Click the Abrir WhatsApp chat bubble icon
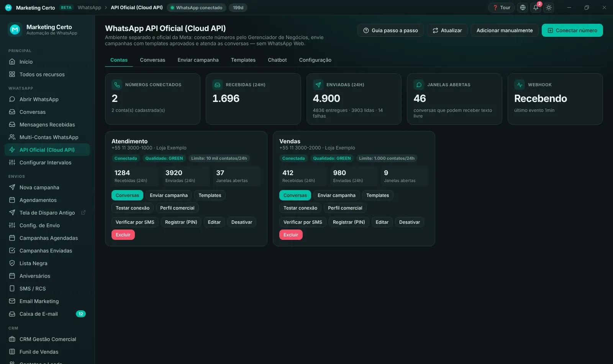 (12, 99)
